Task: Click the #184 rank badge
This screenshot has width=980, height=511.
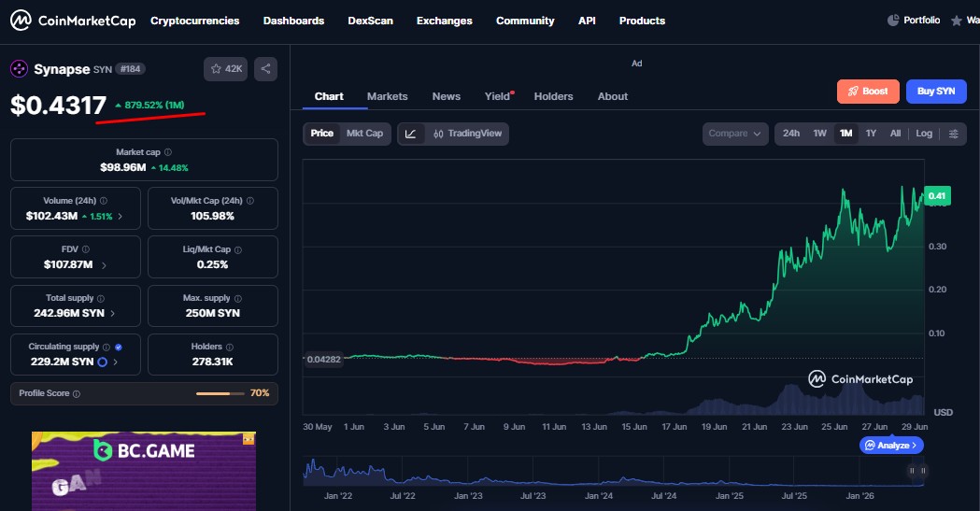Action: coord(131,69)
